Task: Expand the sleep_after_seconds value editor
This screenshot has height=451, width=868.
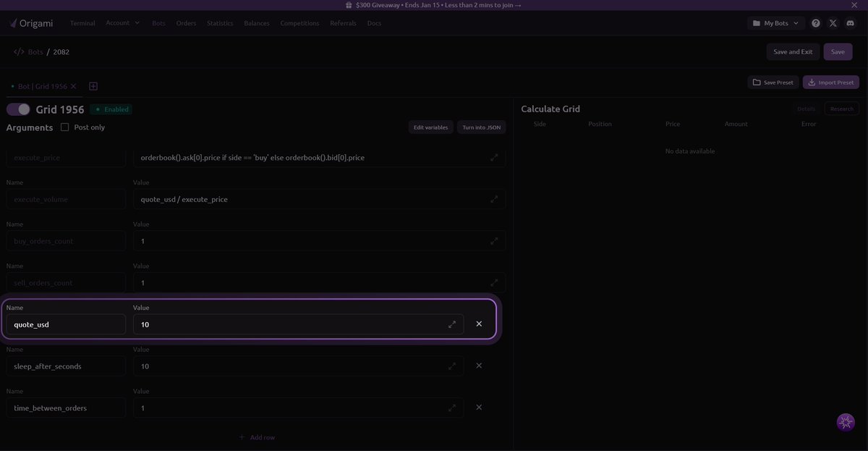Action: pos(452,366)
